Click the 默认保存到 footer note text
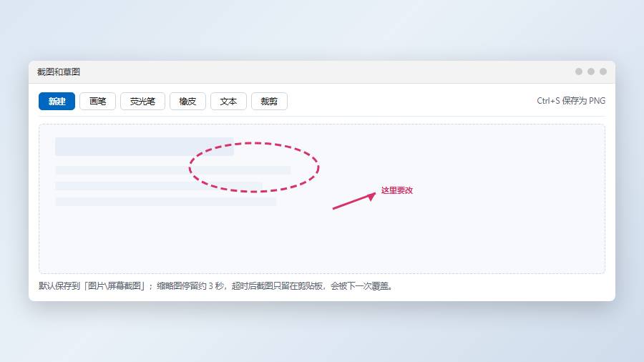 click(x=215, y=286)
